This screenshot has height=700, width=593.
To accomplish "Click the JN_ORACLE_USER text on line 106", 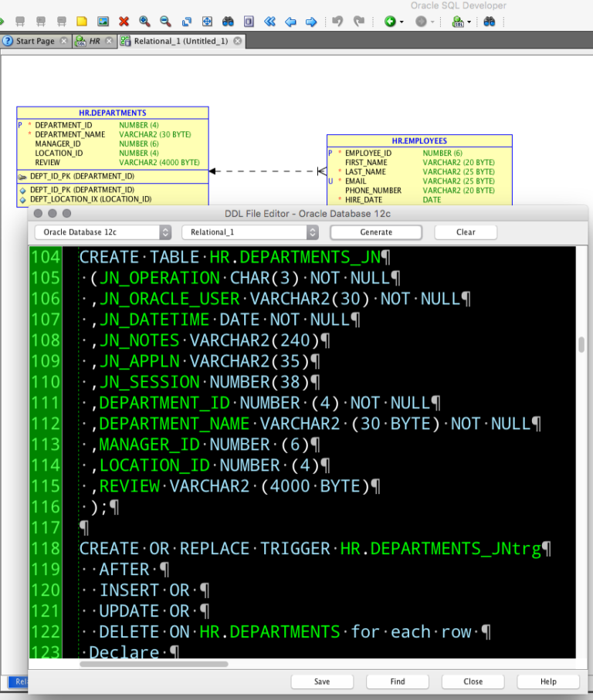I will (x=169, y=299).
